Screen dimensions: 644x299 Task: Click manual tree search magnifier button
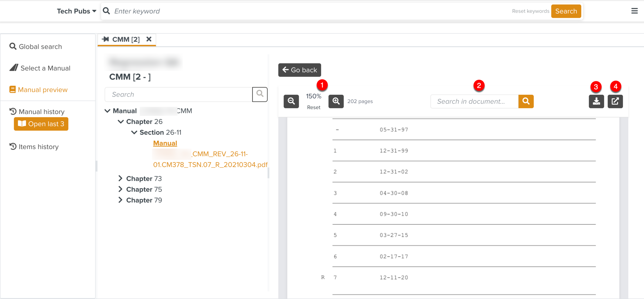260,94
